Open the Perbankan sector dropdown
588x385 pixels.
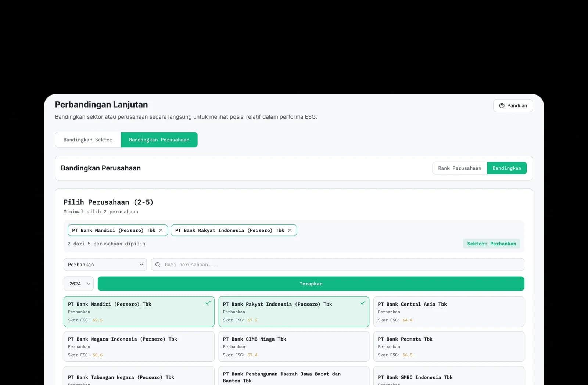tap(105, 265)
